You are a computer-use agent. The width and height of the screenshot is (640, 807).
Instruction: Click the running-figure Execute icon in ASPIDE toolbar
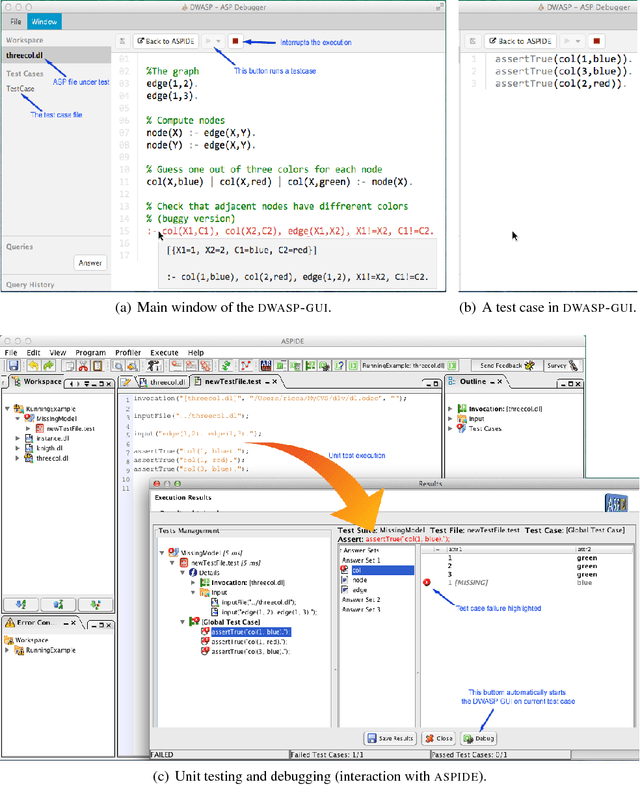point(153,365)
